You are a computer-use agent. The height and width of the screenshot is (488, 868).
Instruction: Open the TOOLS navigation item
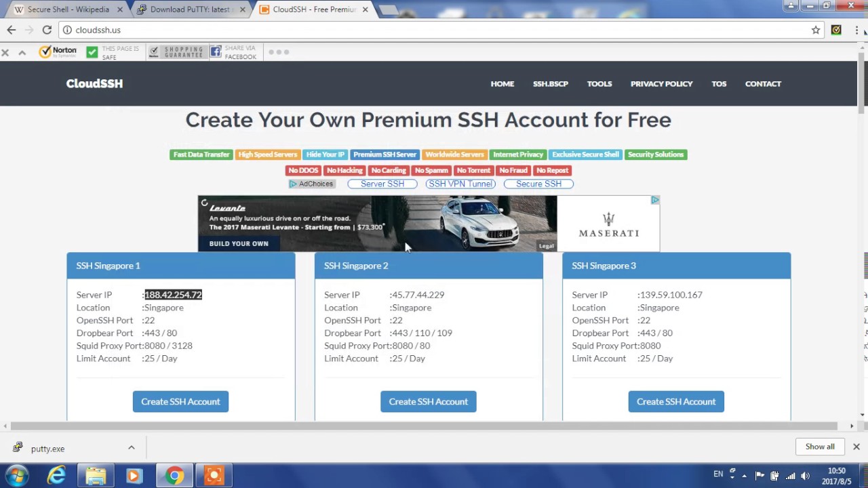pos(599,83)
